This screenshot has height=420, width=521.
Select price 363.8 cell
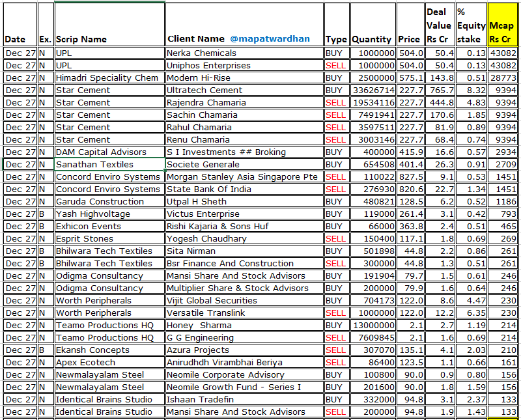(x=410, y=227)
